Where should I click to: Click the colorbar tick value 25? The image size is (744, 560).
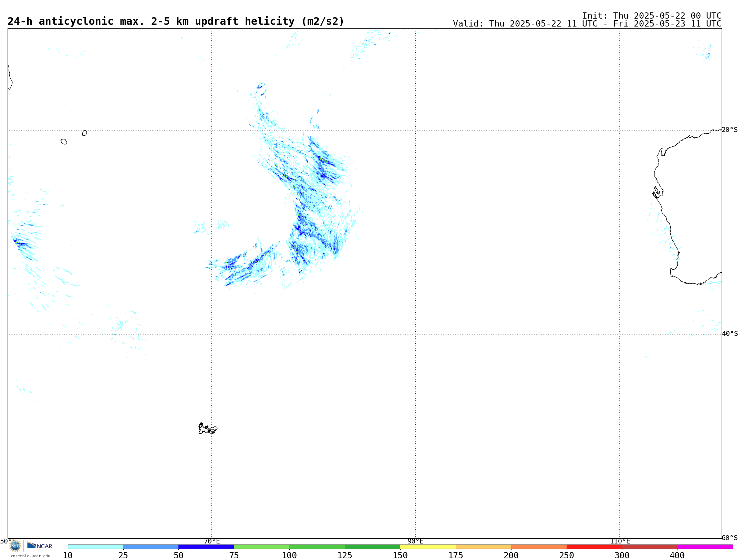[123, 556]
